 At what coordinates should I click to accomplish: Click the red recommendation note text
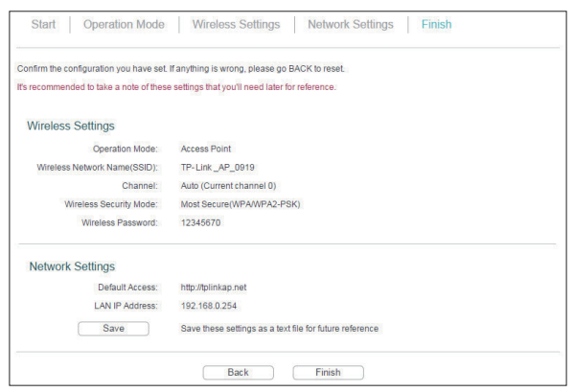[176, 87]
